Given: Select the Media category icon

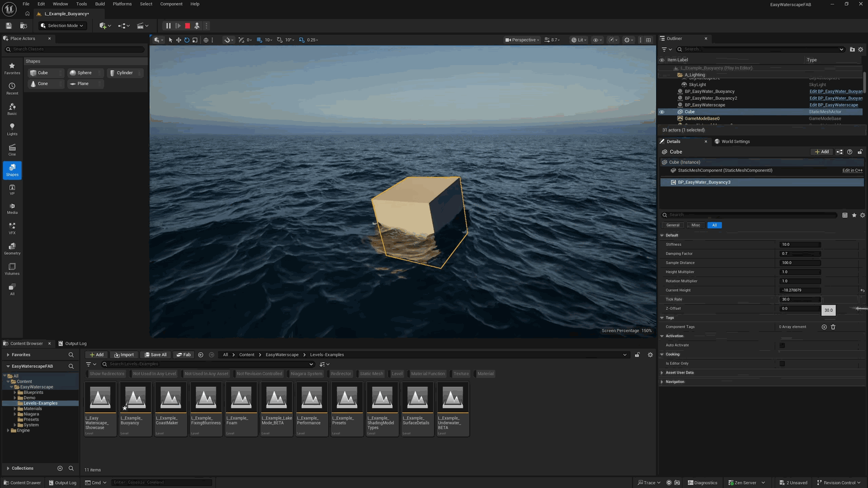Looking at the screenshot, I should click(12, 208).
